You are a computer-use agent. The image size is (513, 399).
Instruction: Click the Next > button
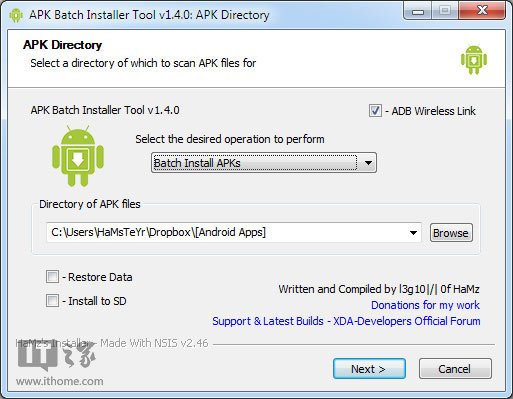click(x=369, y=369)
